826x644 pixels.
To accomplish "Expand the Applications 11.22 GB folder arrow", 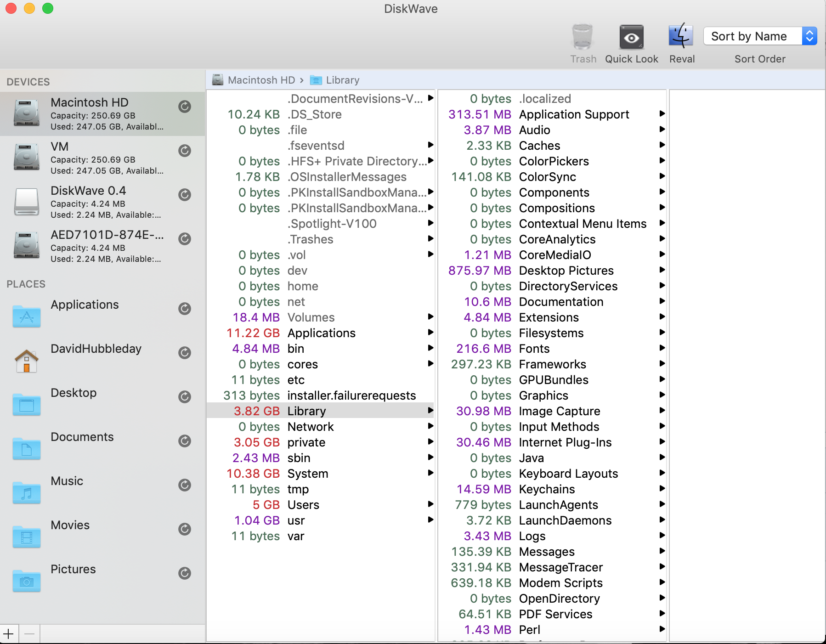I will click(x=430, y=333).
